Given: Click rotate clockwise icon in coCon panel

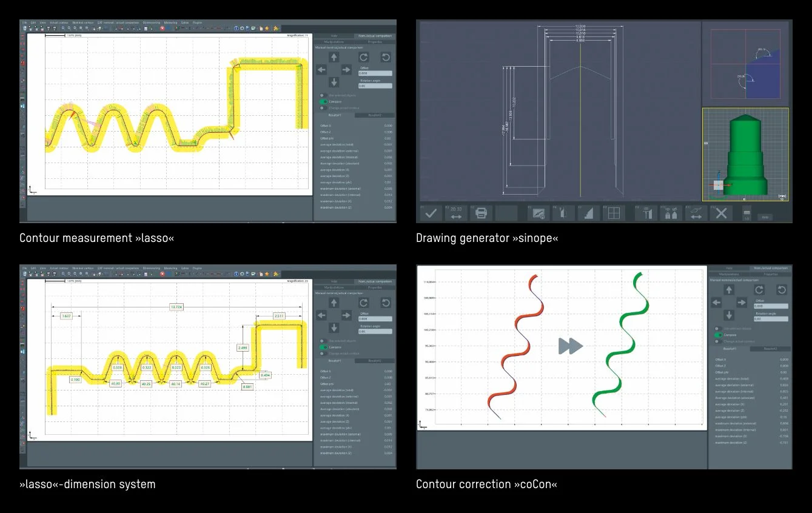Looking at the screenshot, I should (x=759, y=290).
